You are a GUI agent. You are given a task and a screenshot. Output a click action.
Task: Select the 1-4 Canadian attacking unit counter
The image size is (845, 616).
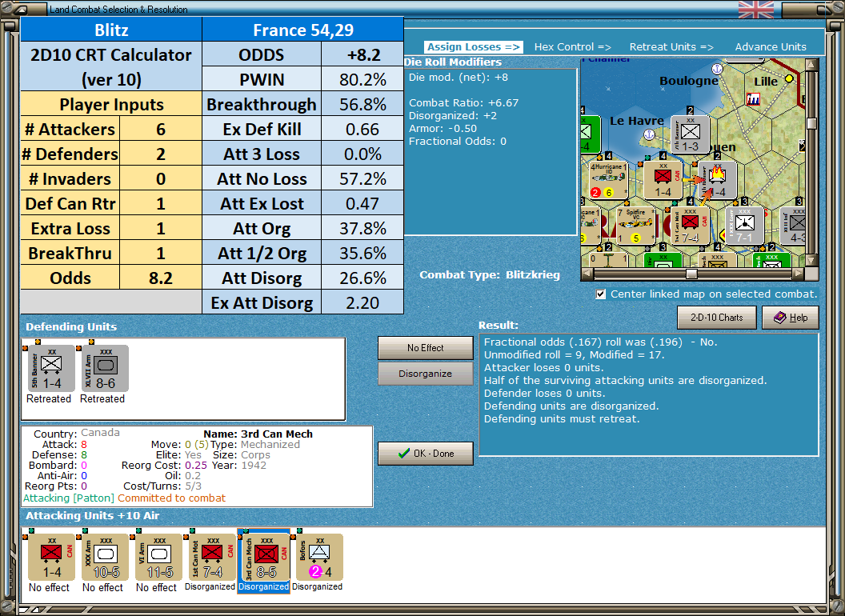[52, 558]
